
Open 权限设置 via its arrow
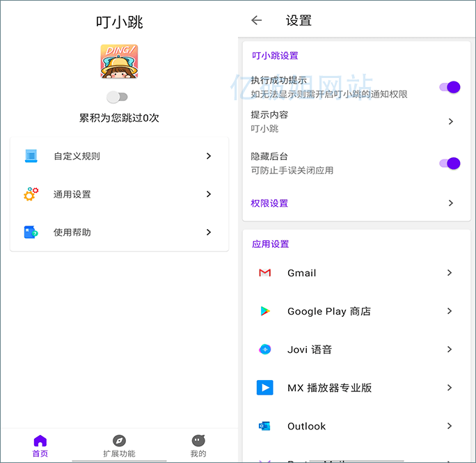coord(450,203)
